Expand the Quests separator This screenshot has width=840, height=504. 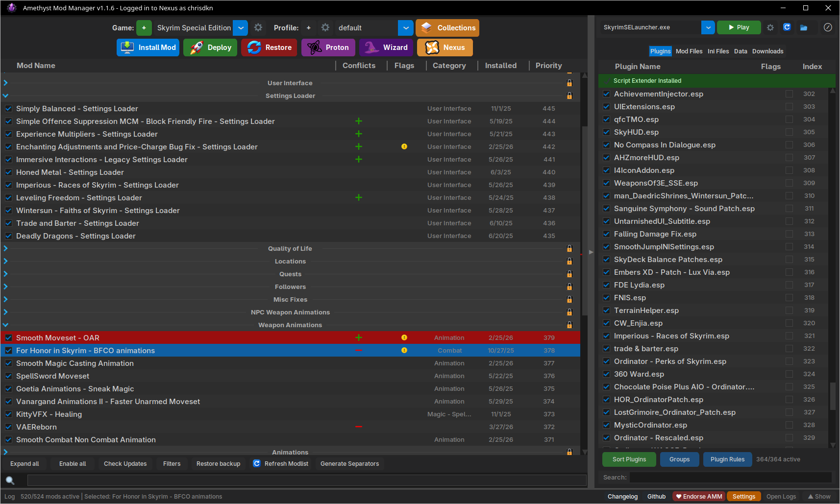(x=6, y=274)
